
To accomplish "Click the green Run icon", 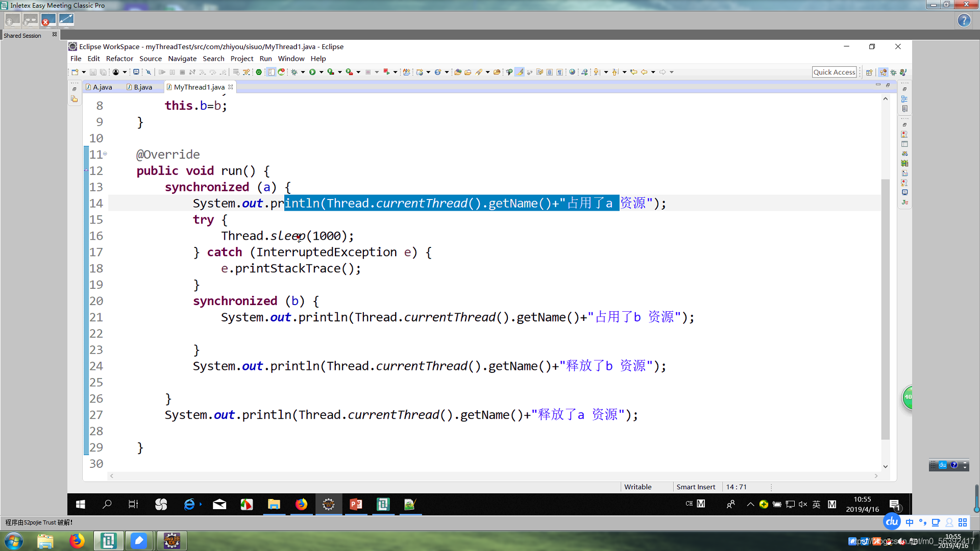I will 312,72.
